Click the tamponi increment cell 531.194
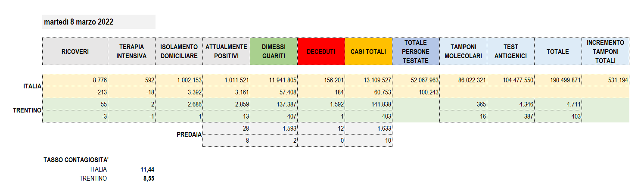This screenshot has width=644, height=194. point(605,80)
